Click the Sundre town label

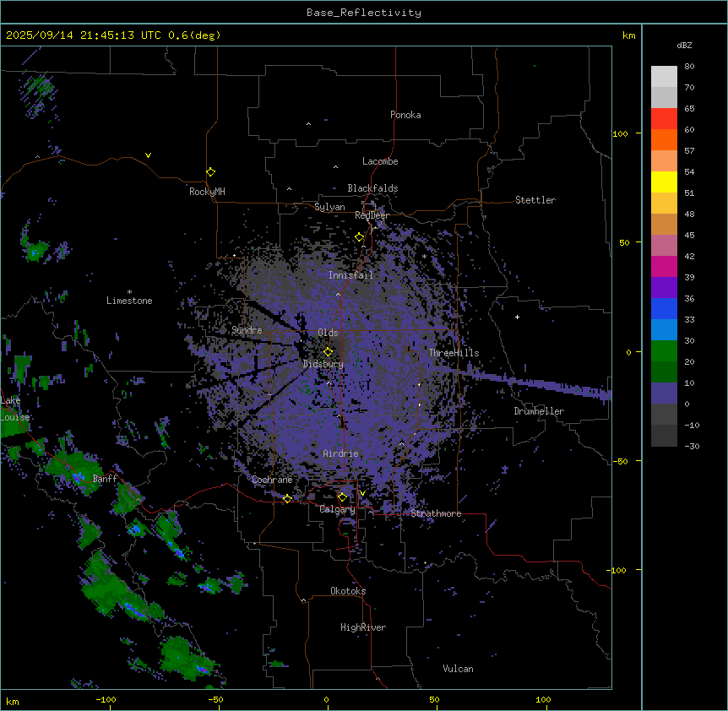(247, 330)
